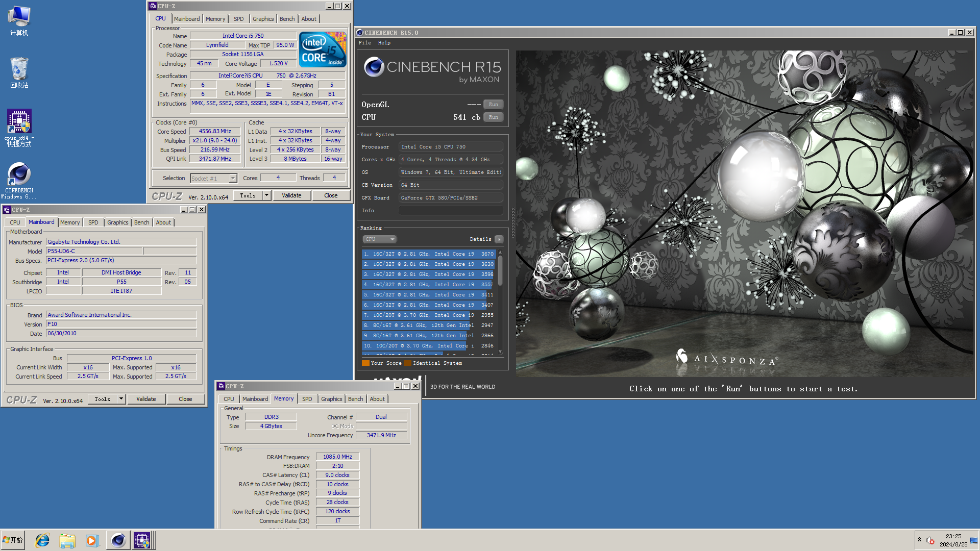Click the Gigabyte Technology Co. Ltd. manufacturer field
This screenshot has width=980, height=551.
121,242
